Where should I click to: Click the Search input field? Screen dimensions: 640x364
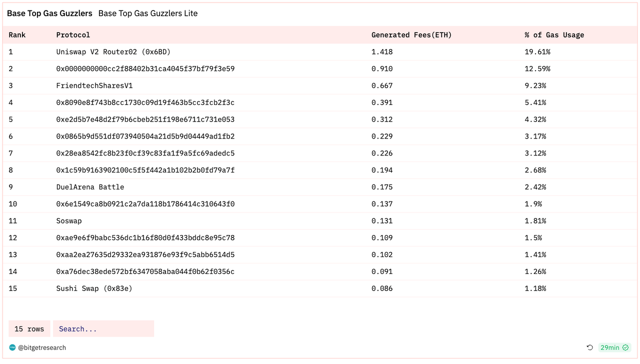click(x=103, y=329)
